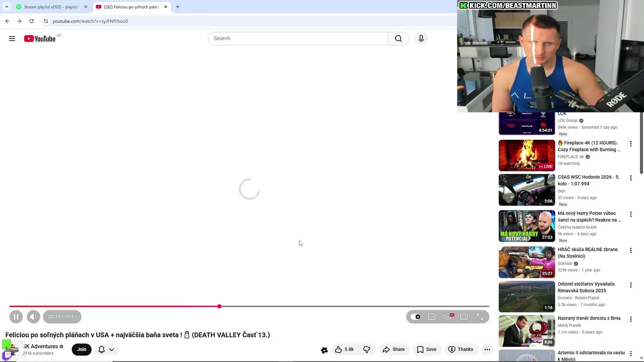Open the YouTube hamburger guide menu
The height and width of the screenshot is (362, 644).
tap(12, 39)
